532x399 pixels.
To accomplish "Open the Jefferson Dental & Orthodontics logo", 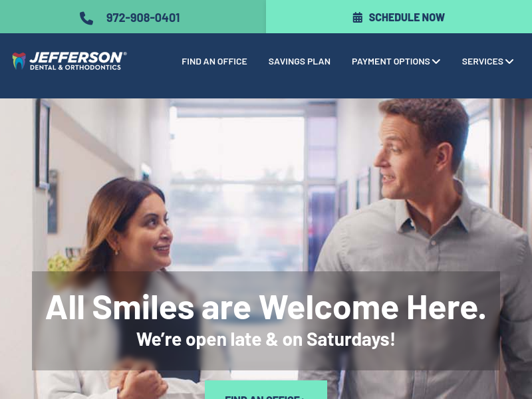I will click(x=70, y=61).
